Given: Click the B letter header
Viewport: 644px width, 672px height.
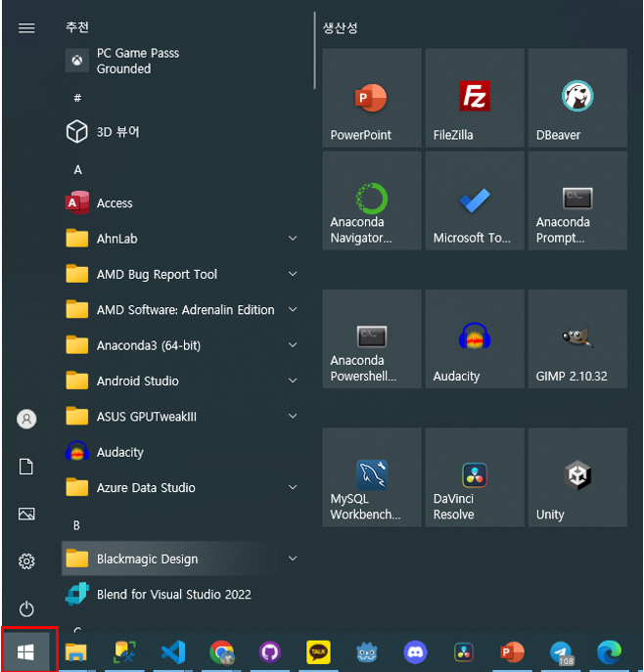Looking at the screenshot, I should tap(76, 525).
